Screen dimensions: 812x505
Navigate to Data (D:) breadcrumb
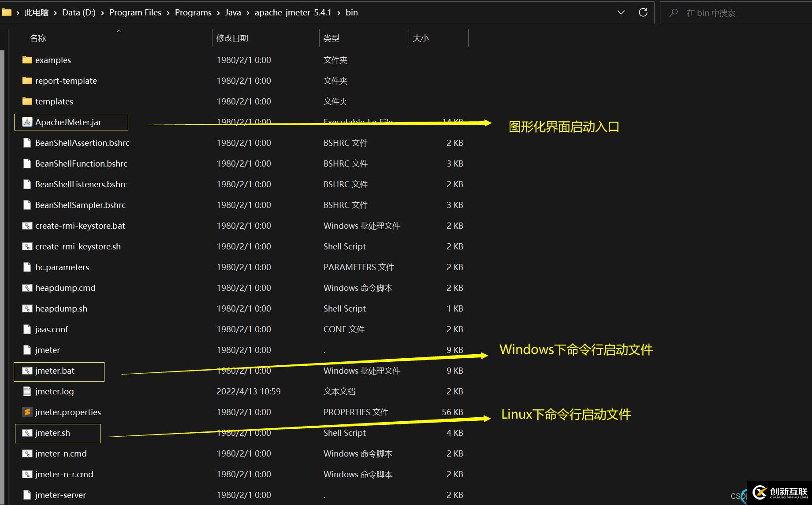click(79, 12)
